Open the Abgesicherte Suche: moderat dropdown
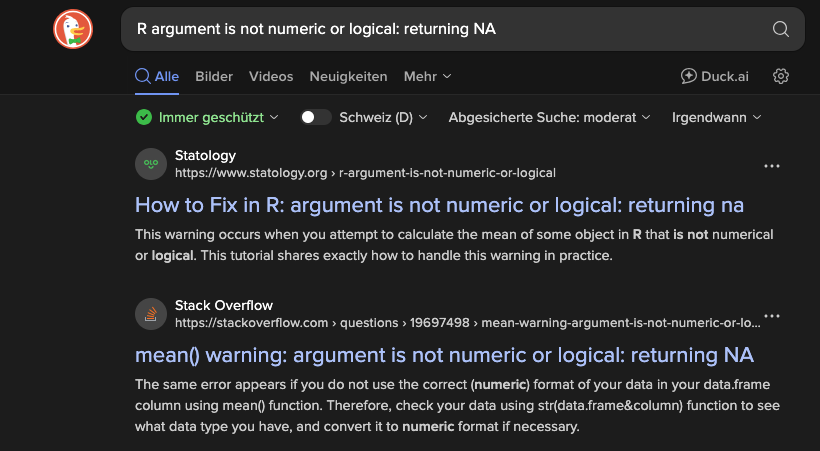The image size is (820, 451). [549, 117]
